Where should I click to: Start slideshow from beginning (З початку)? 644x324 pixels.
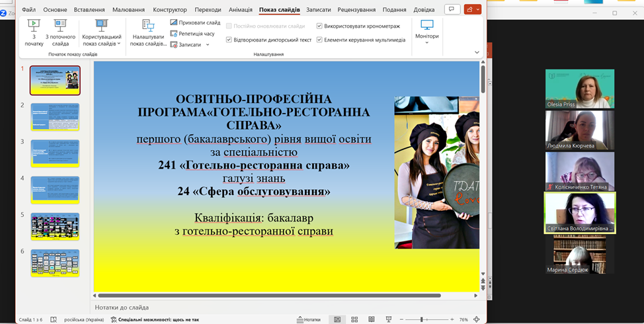(x=34, y=31)
